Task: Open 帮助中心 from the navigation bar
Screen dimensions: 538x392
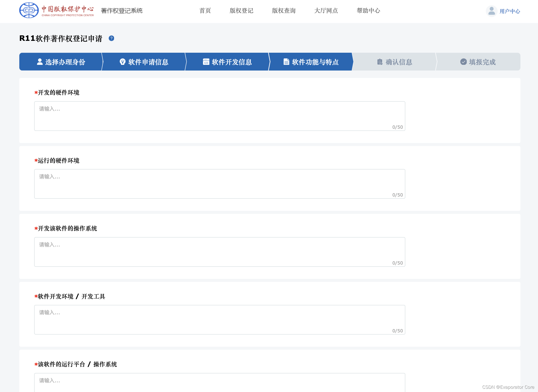Action: pos(368,11)
